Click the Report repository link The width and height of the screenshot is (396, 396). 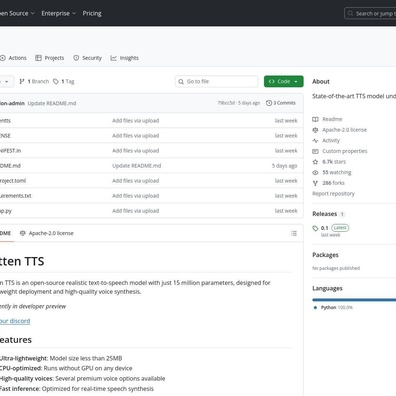click(333, 194)
